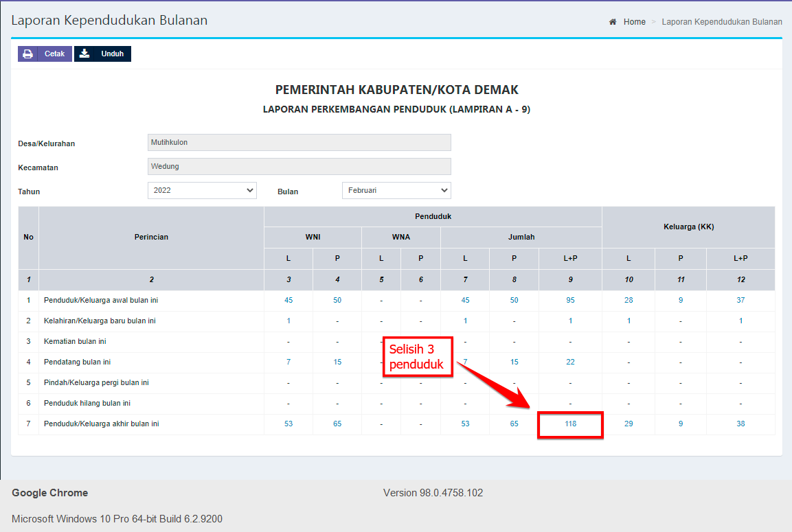Click the Home house icon in the breadcrumb
The width and height of the screenshot is (792, 532).
(x=612, y=21)
